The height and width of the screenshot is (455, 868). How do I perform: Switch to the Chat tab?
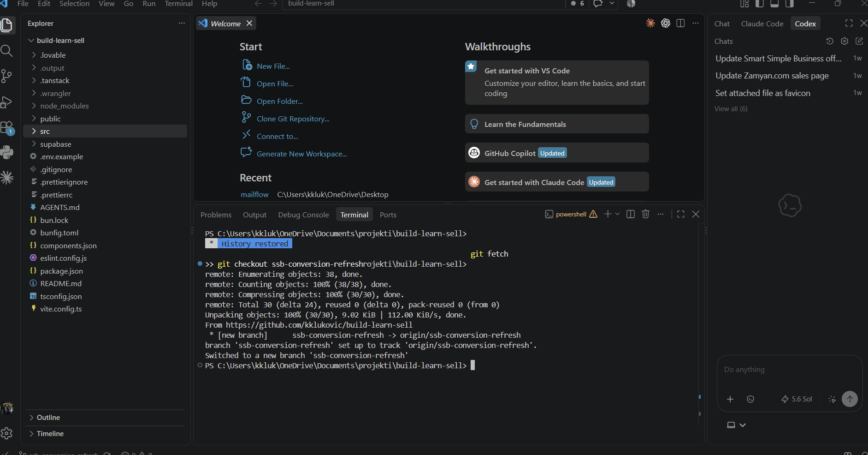coord(722,24)
